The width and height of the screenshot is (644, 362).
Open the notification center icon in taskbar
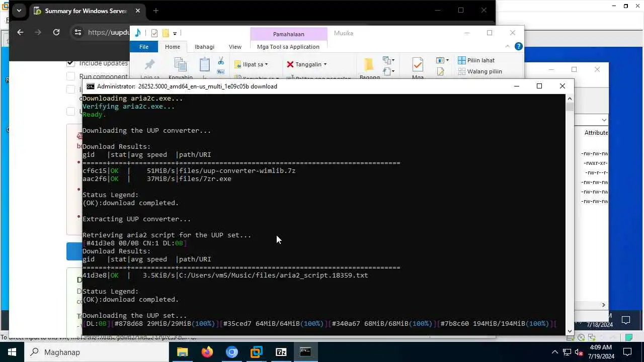point(627,352)
